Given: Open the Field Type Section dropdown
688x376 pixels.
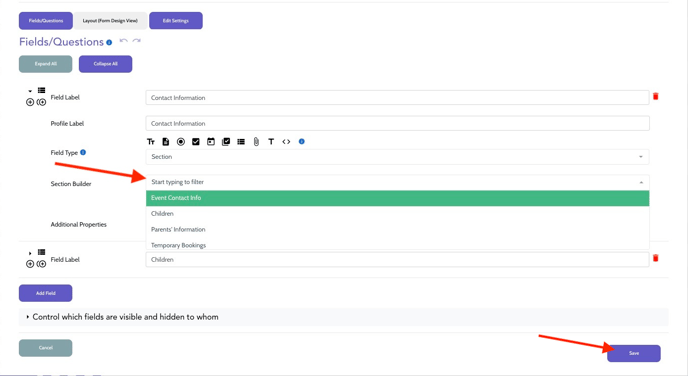Looking at the screenshot, I should [397, 157].
